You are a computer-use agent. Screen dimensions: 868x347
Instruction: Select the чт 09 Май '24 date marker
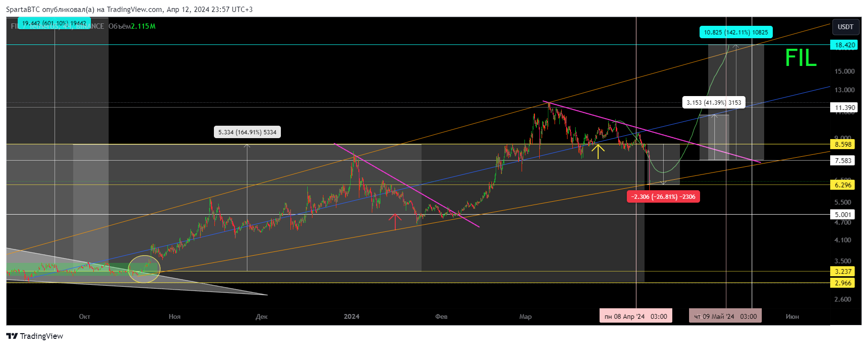tap(725, 316)
